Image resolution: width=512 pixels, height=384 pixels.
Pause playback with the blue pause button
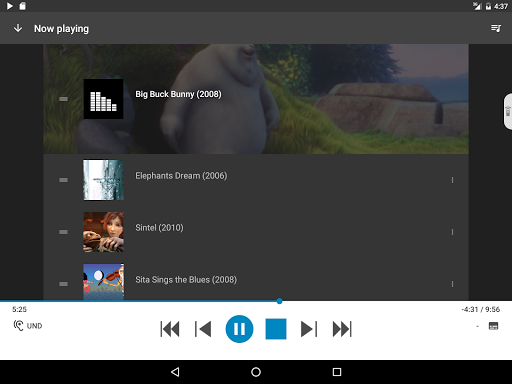pos(239,329)
